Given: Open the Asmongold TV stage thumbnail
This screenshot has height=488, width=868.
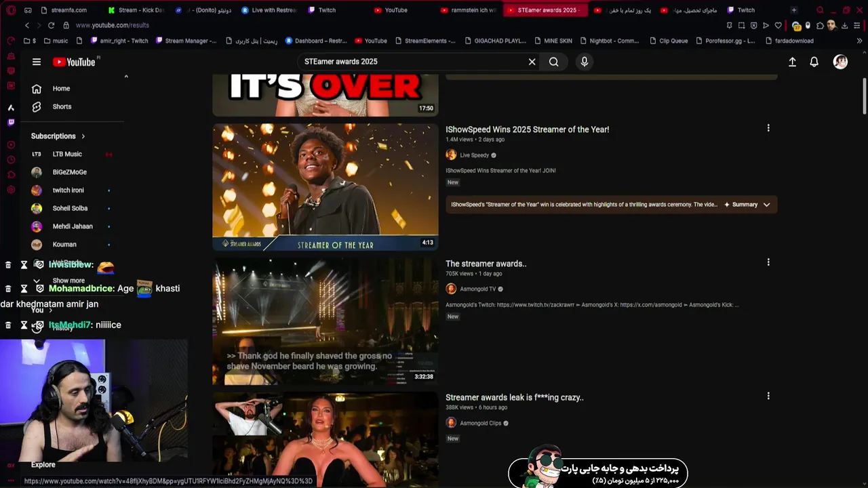Looking at the screenshot, I should (x=325, y=321).
